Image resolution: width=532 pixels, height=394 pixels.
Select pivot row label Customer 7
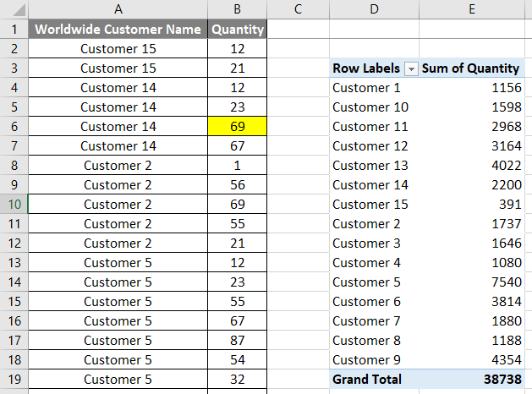pyautogui.click(x=374, y=320)
